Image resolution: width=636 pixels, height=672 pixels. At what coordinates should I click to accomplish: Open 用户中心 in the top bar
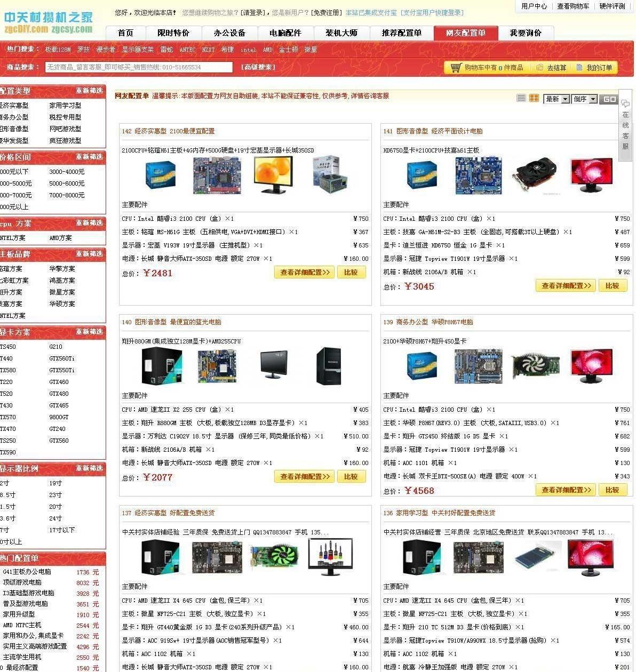click(x=534, y=6)
